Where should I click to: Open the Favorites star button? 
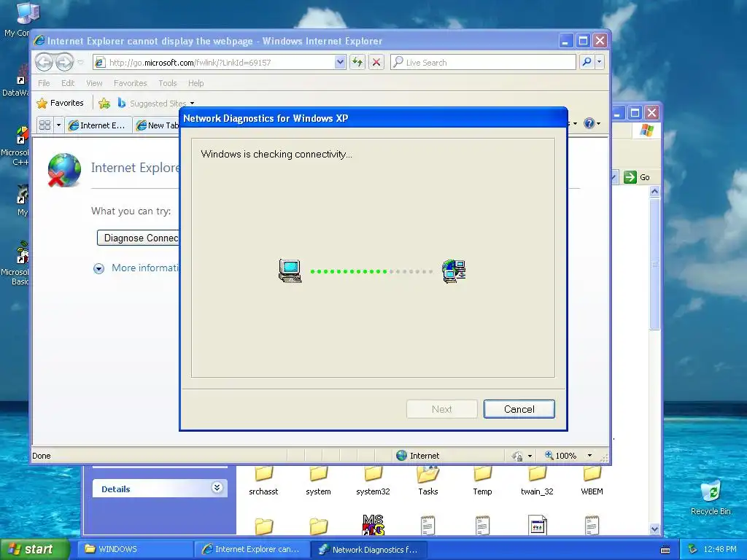pos(61,103)
